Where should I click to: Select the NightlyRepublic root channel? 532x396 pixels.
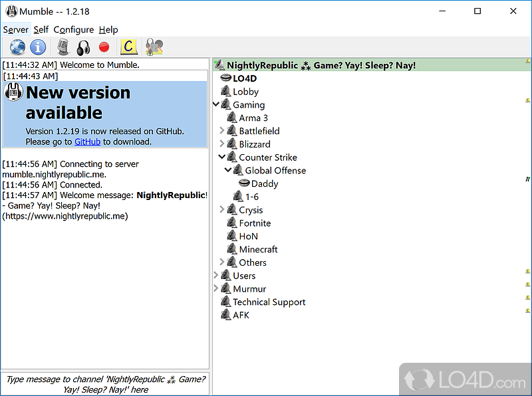[372, 65]
